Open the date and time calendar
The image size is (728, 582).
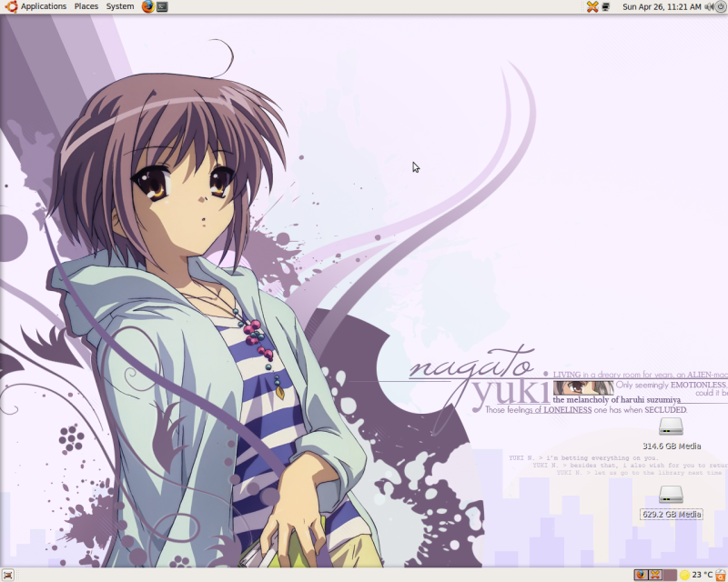[x=662, y=7]
